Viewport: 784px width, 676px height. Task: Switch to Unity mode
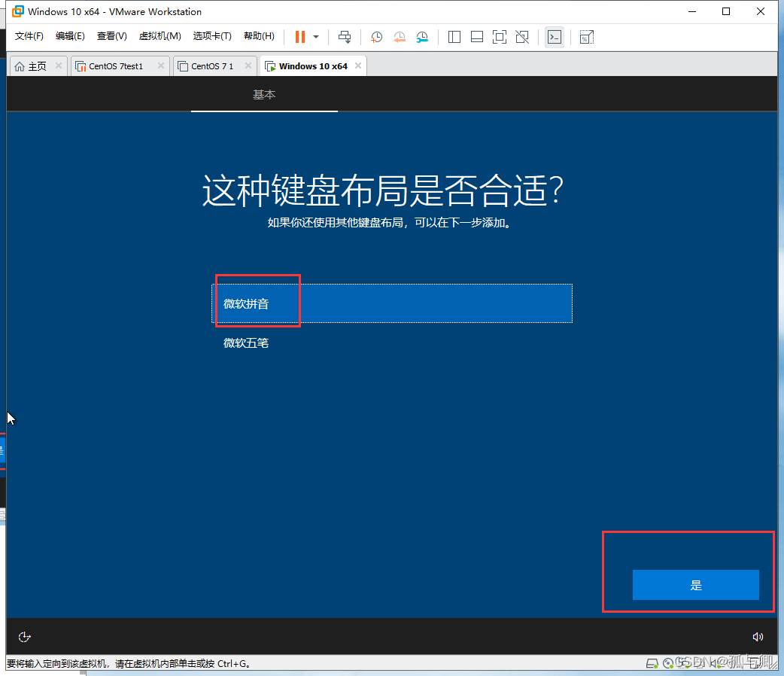click(522, 37)
